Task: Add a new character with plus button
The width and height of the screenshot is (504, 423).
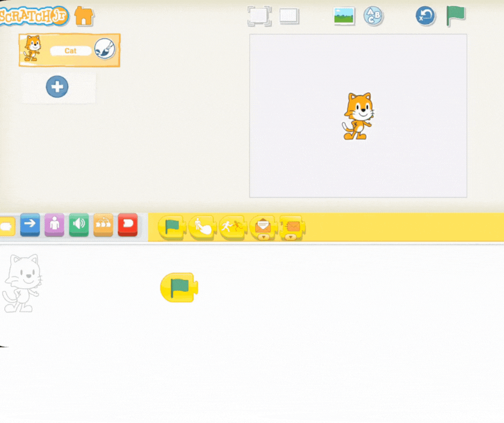Action: tap(57, 87)
